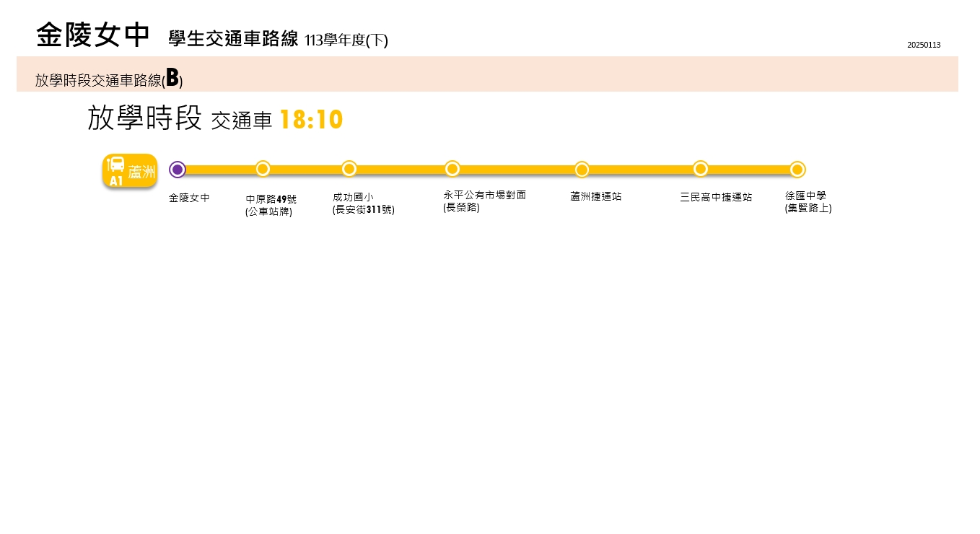Screen dimensions: 980x534
Task: Click the 20250113 date stamp
Action: pyautogui.click(x=924, y=45)
